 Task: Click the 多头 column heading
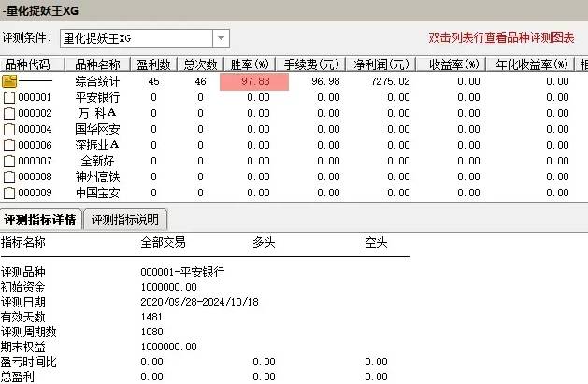click(x=264, y=242)
